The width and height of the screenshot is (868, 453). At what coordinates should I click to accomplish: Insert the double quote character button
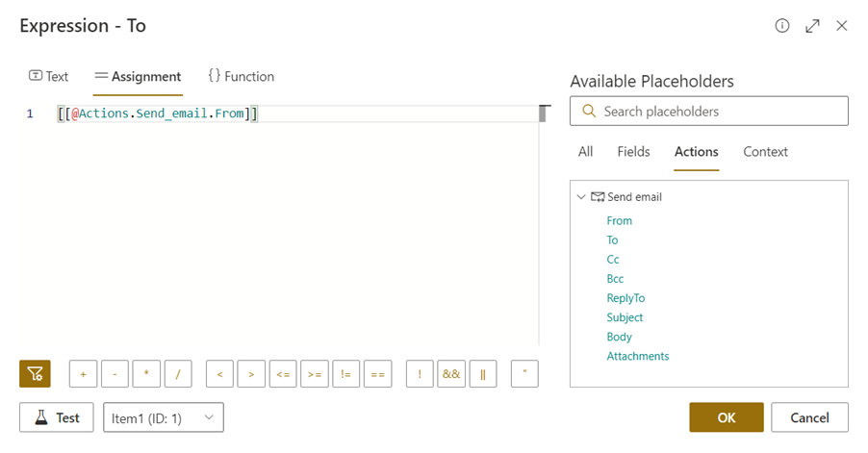(524, 374)
